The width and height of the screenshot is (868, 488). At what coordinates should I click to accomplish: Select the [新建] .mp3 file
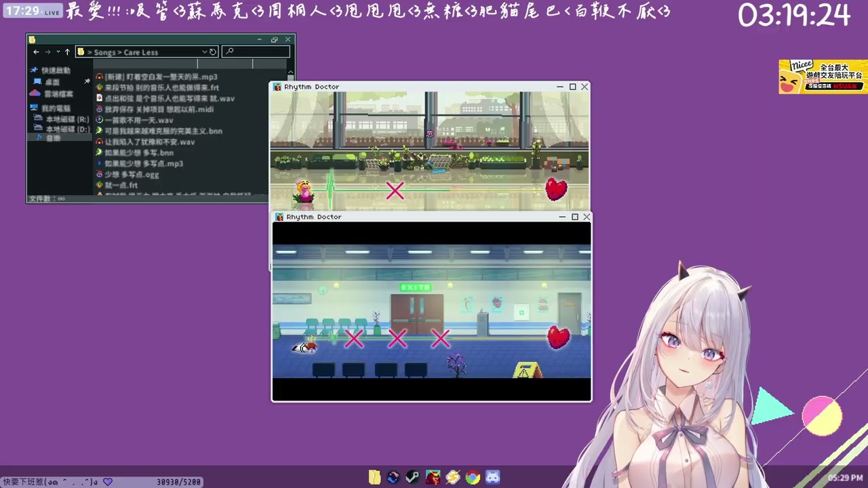click(161, 77)
